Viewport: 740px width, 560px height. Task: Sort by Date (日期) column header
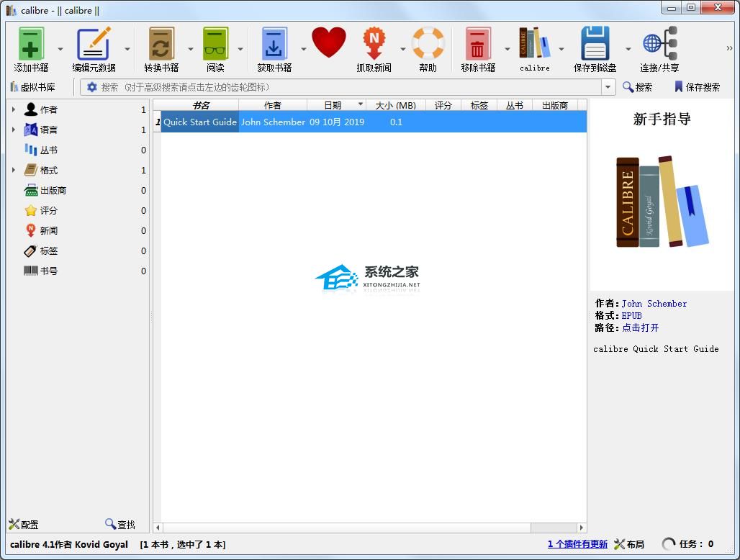[x=337, y=105]
